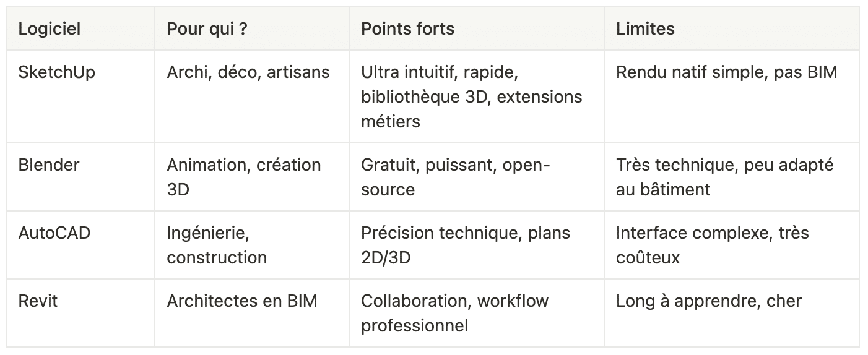Select "Animation, création 3D" cell

[251, 177]
